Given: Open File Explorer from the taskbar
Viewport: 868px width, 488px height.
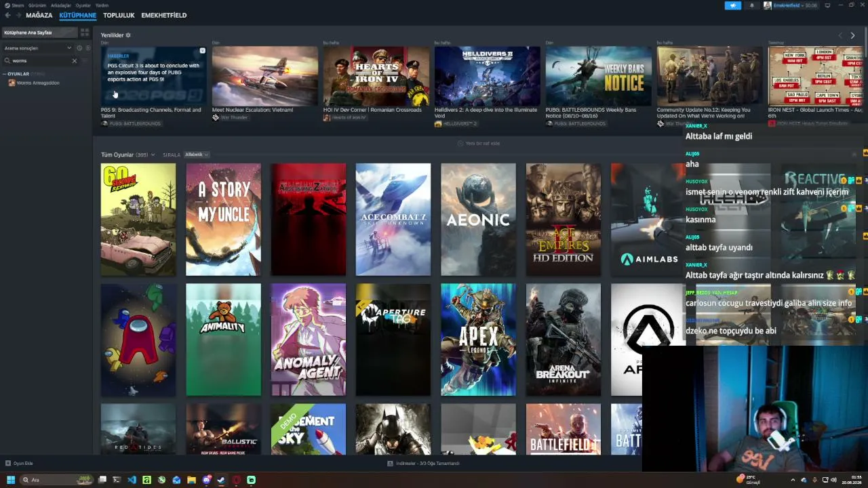Looking at the screenshot, I should 191,480.
